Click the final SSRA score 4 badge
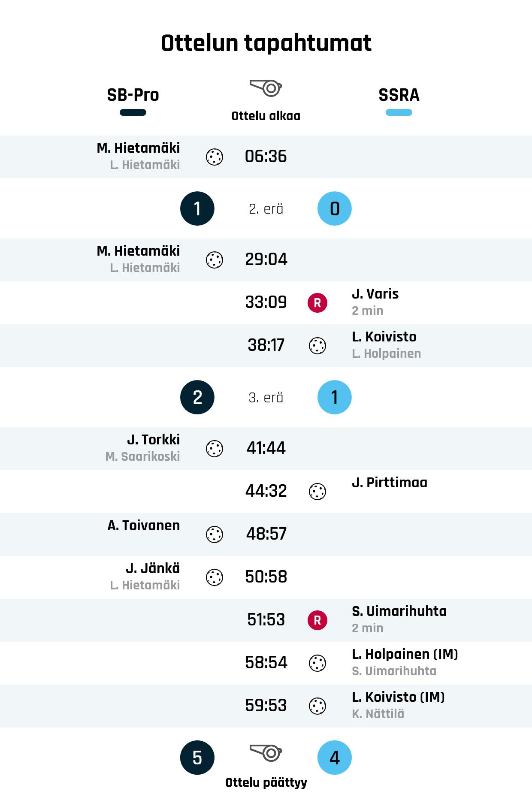This screenshot has width=532, height=797. click(335, 758)
